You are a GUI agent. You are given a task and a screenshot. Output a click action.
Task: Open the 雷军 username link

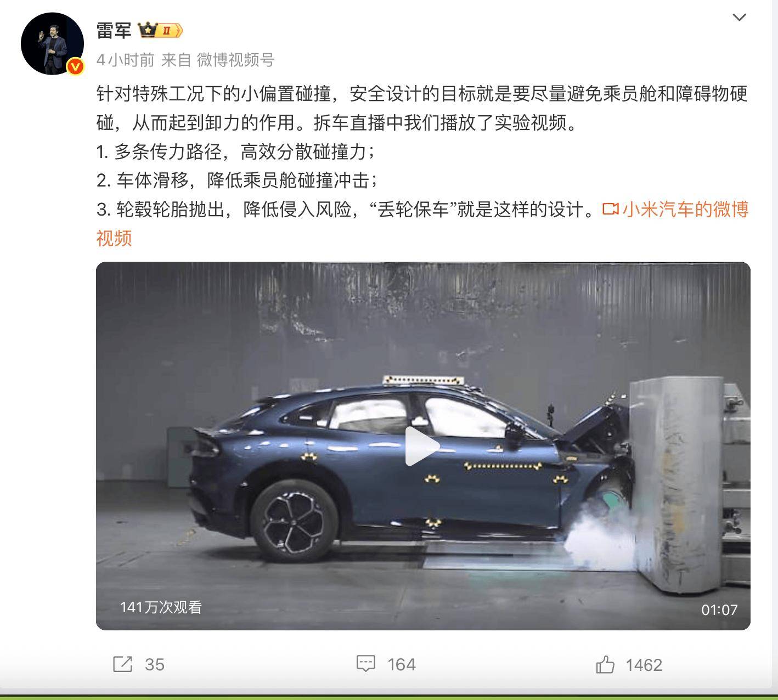114,30
